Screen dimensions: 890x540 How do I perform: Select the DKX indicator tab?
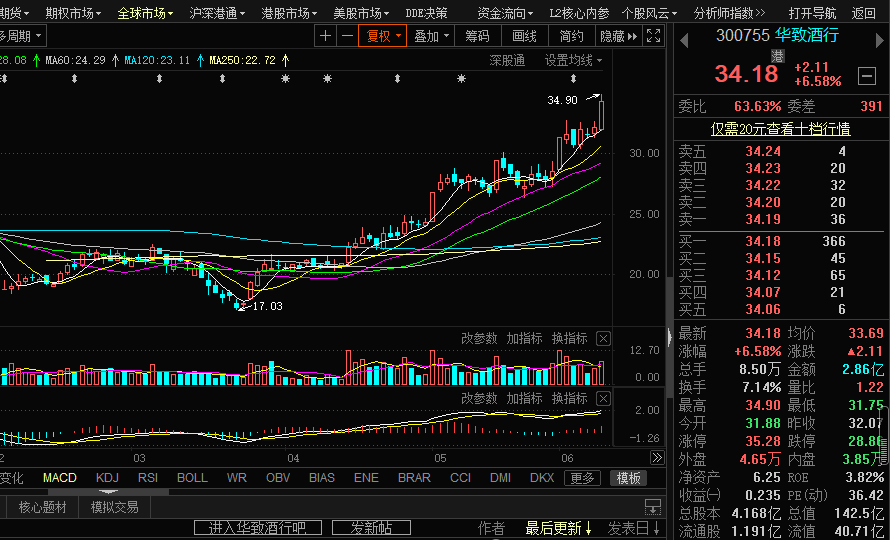pyautogui.click(x=541, y=478)
